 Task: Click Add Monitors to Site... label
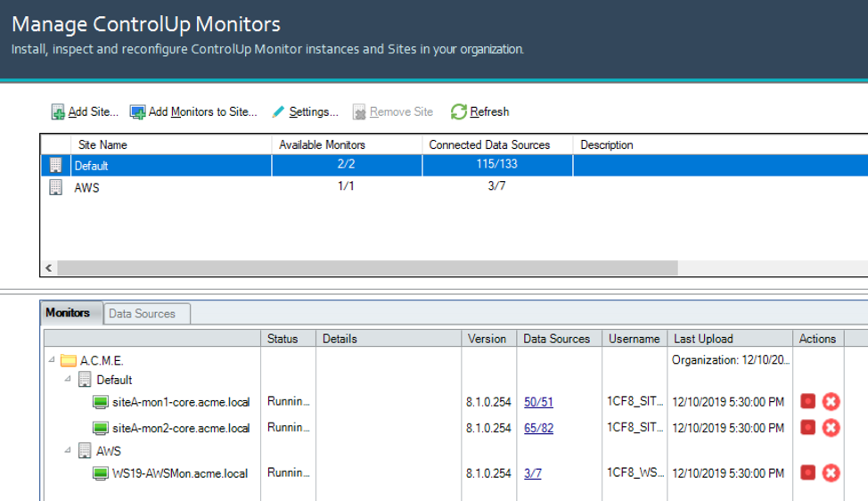202,111
